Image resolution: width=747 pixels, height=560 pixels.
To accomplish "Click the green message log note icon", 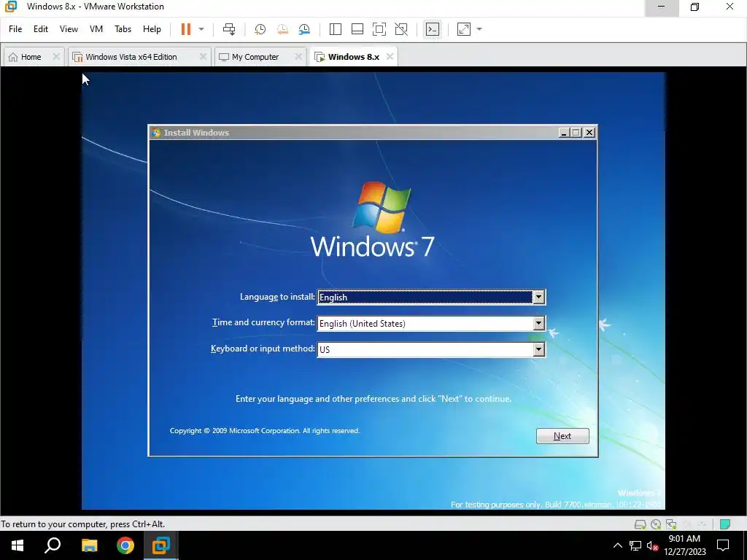I will point(725,524).
